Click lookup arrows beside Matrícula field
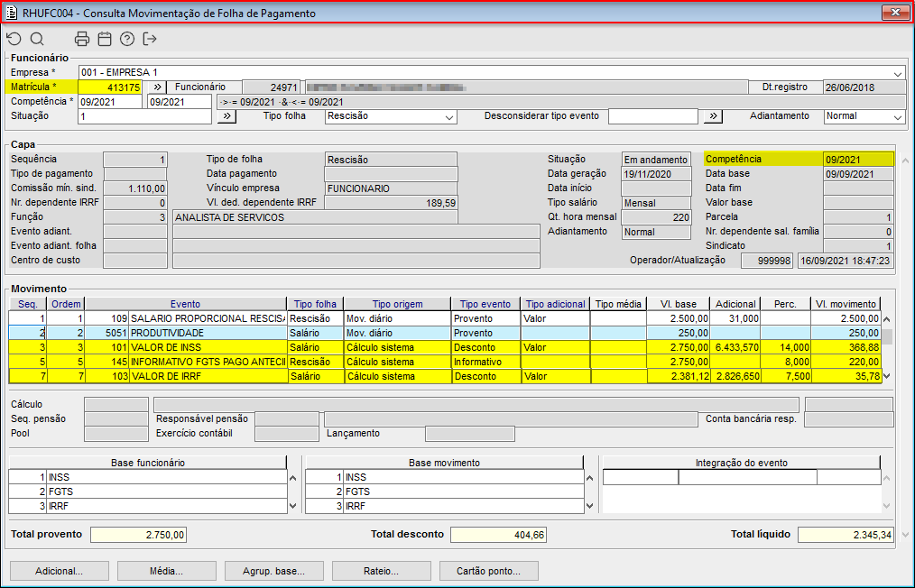915x588 pixels. point(156,87)
